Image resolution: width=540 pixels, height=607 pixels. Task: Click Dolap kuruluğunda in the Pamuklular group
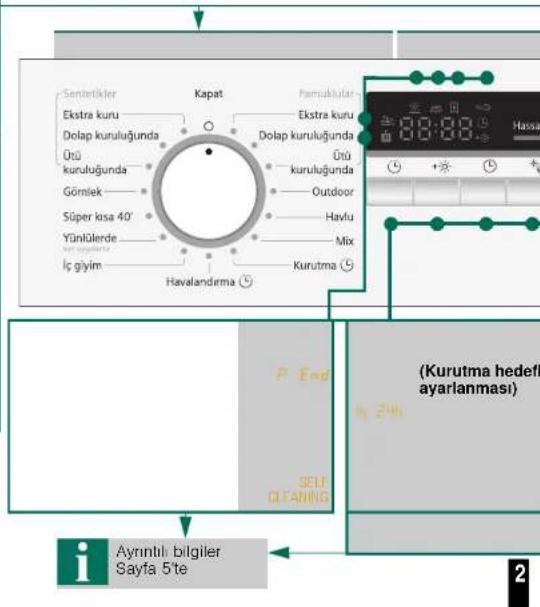(306, 135)
